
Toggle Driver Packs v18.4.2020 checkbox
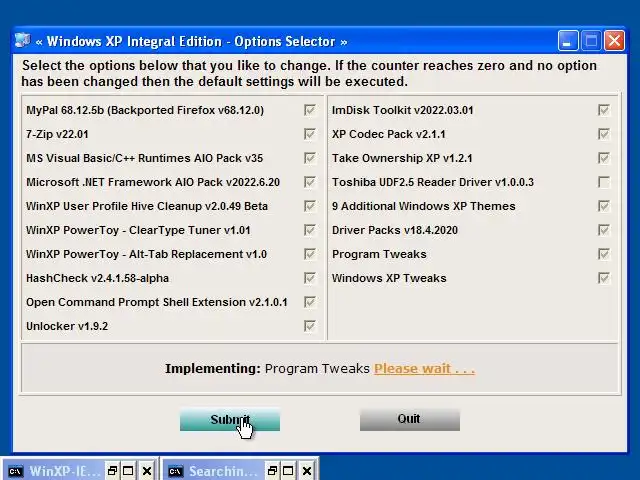tap(604, 230)
